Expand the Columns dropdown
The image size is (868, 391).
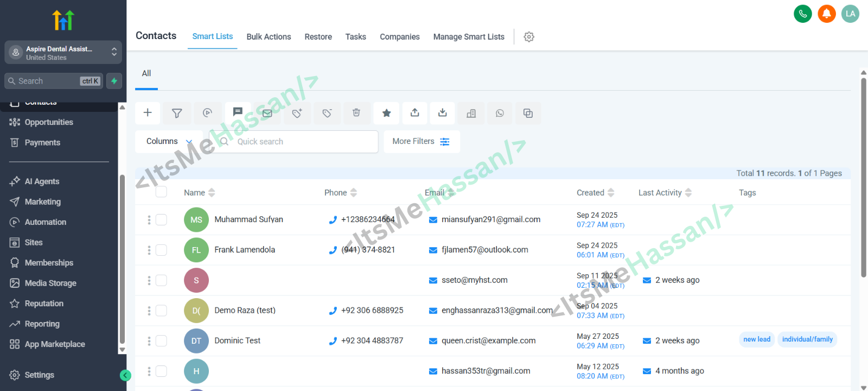tap(169, 141)
